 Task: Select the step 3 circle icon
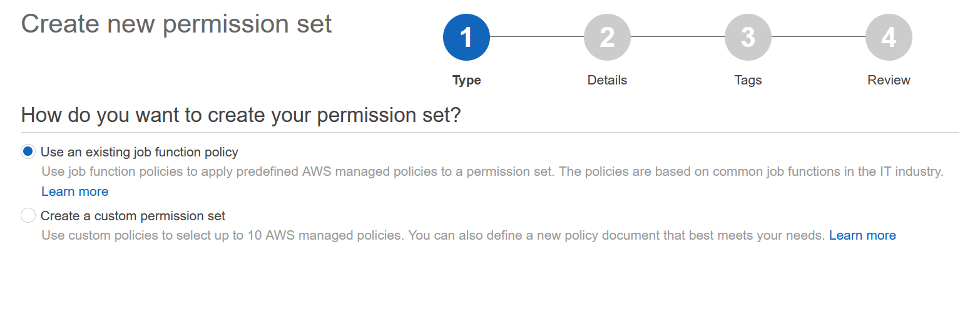748,38
